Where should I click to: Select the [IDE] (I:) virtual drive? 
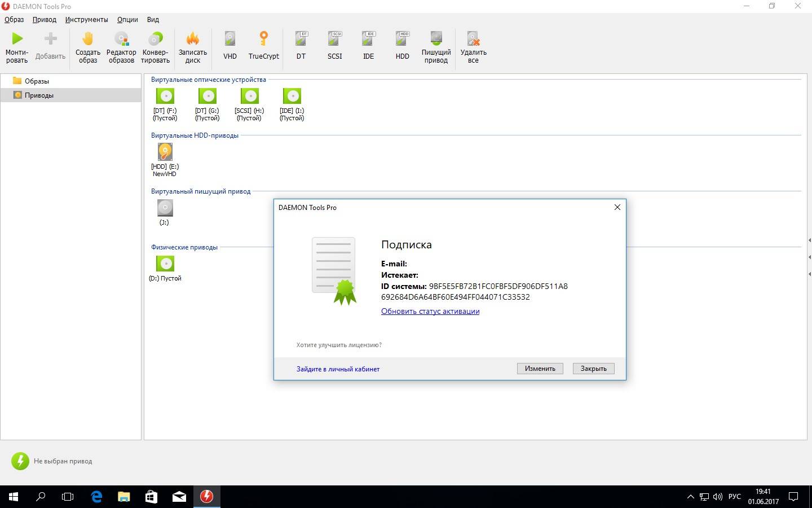[292, 96]
